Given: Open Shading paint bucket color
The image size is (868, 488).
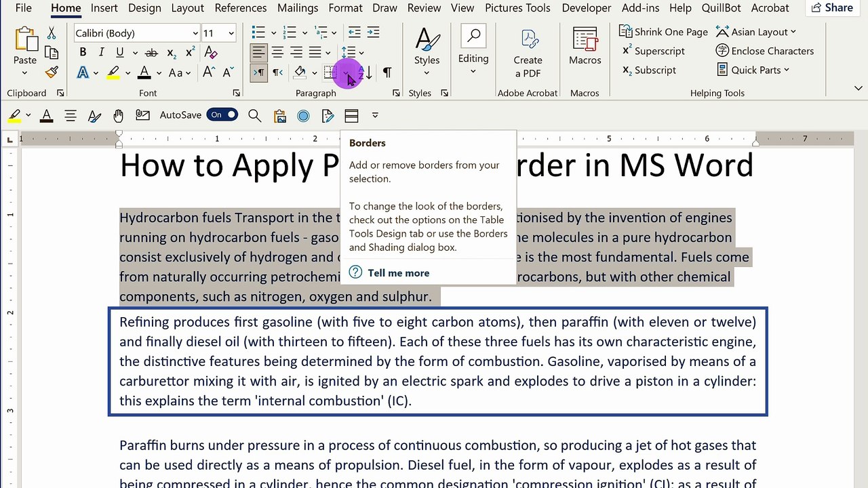Looking at the screenshot, I should pyautogui.click(x=300, y=73).
